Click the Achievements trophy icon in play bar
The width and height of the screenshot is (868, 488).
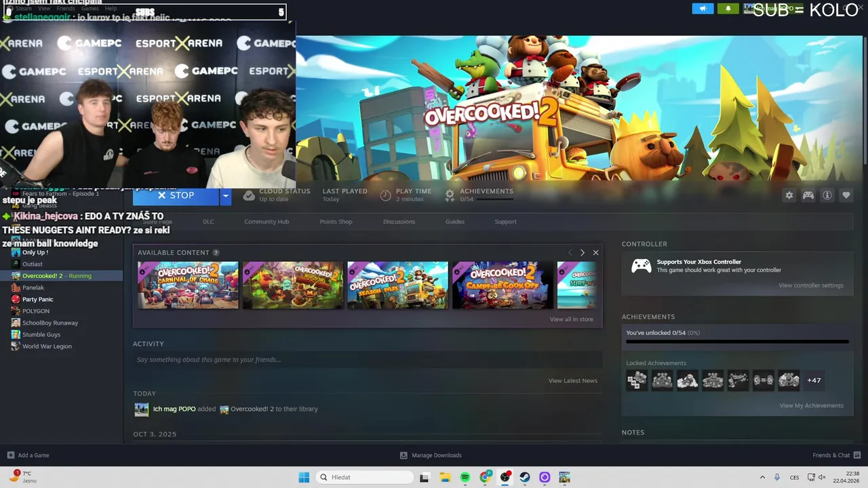450,195
